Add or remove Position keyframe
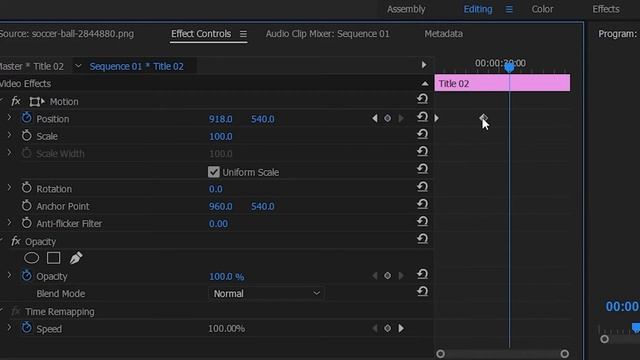 (387, 118)
